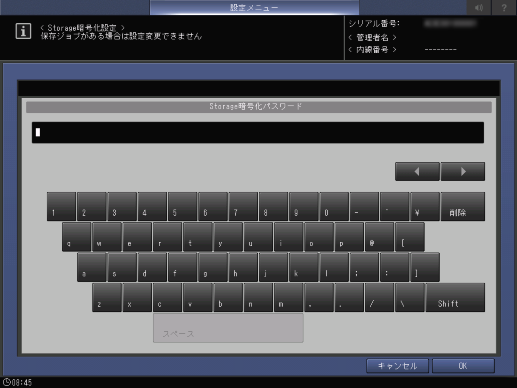Viewport: 517px width, 388px height.
Task: Tap the s key
Action: pyautogui.click(x=122, y=267)
